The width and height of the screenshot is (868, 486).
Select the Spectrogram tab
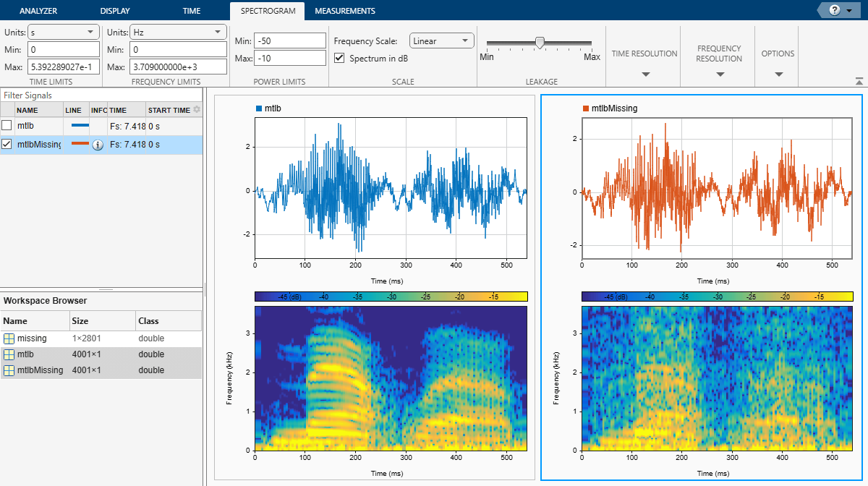coord(267,11)
